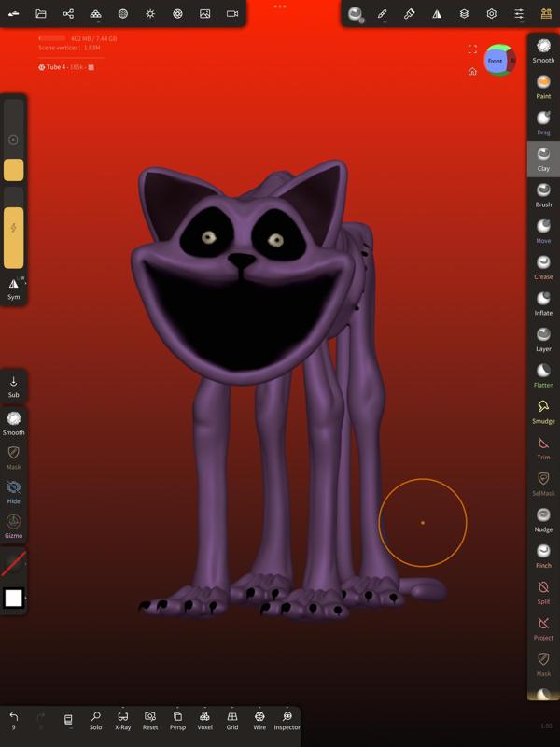560x747 pixels.
Task: Open the Interface sliders menu
Action: 519,14
